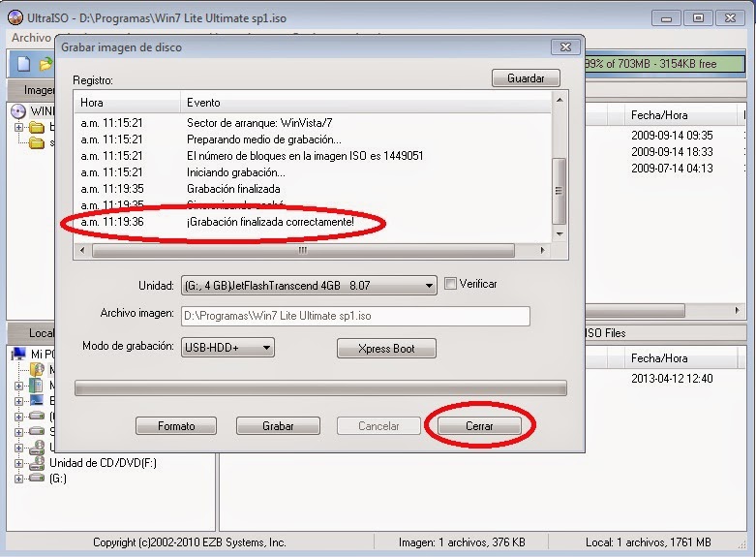Click date cell 2009-09-14 18:33
756x557 pixels.
click(672, 151)
